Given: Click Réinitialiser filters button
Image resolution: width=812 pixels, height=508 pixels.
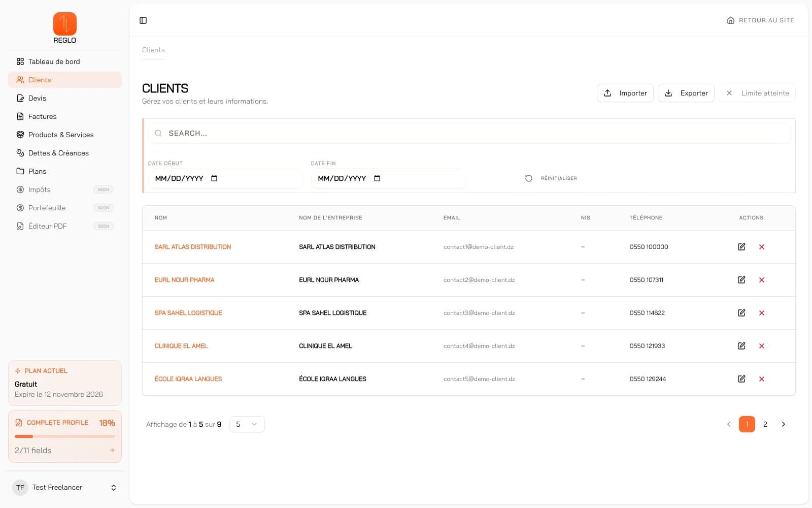Looking at the screenshot, I should [x=551, y=178].
